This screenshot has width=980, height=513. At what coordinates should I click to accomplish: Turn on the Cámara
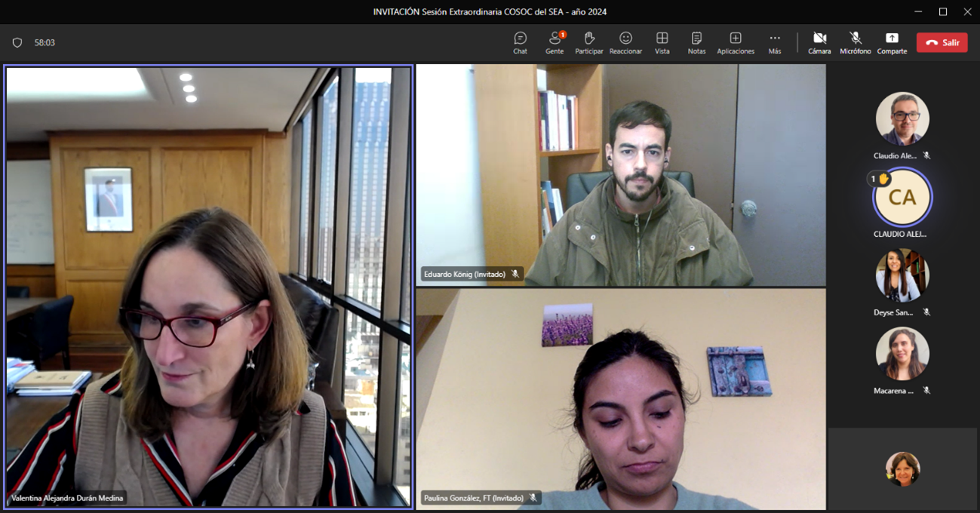coord(819,42)
